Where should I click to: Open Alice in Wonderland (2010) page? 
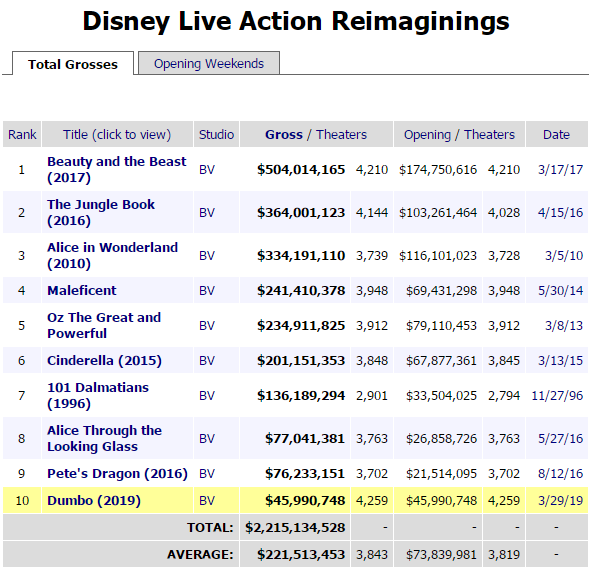point(112,255)
